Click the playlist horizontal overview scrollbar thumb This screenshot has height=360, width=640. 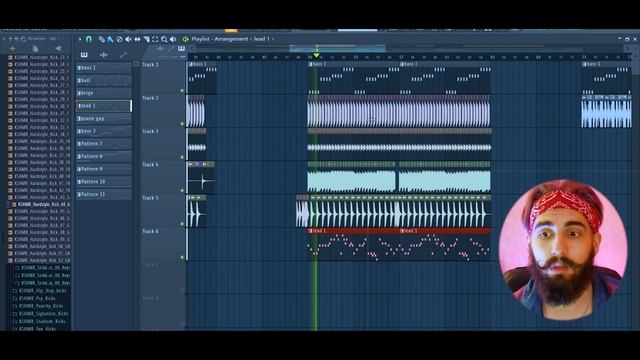pos(337,49)
